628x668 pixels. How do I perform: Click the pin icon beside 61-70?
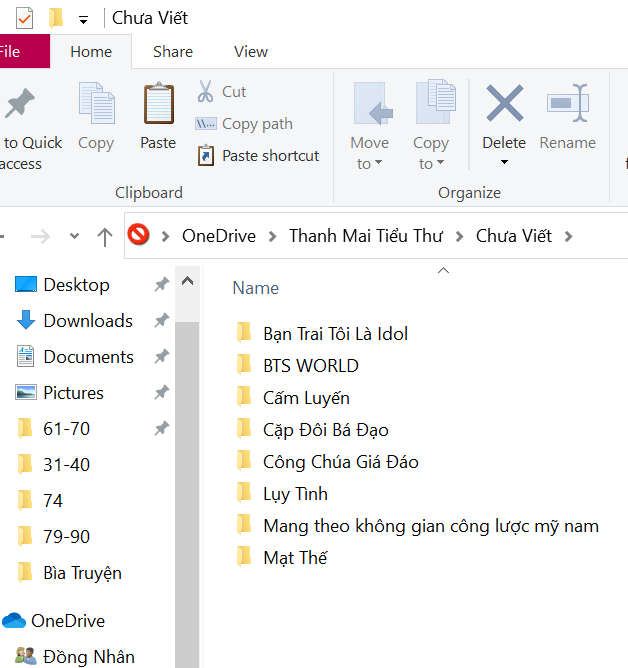coord(162,428)
